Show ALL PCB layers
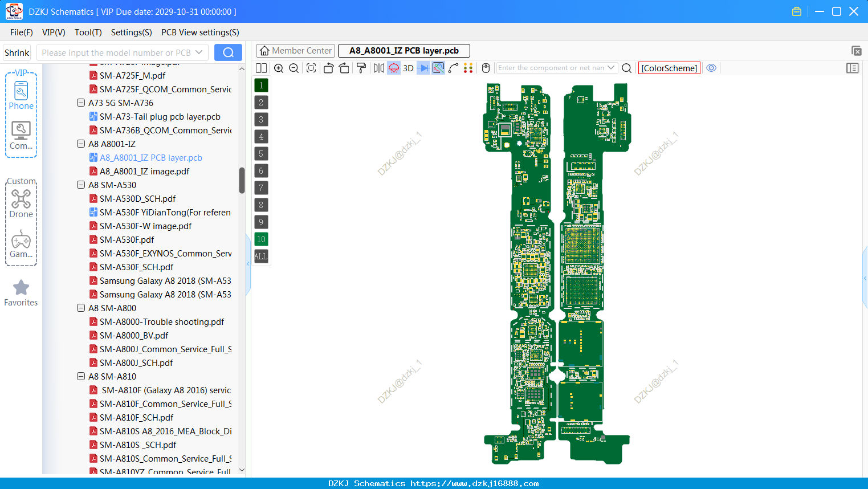The width and height of the screenshot is (868, 489). [x=261, y=256]
